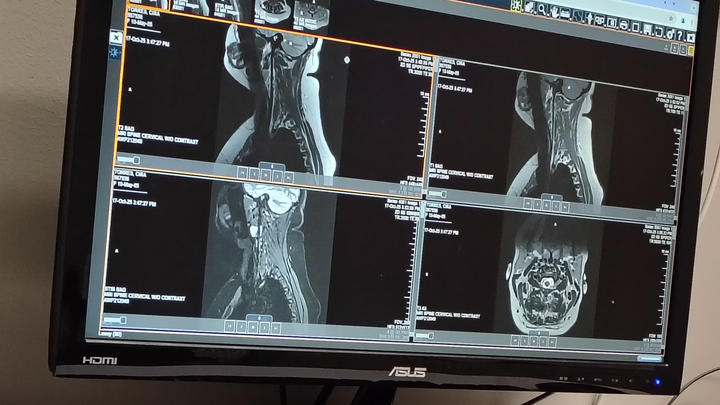Click 'MRI SPINE CERVICAL WO CONTRAST' in bottom-left viewport
Viewport: 720px width, 405px height.
(x=145, y=297)
